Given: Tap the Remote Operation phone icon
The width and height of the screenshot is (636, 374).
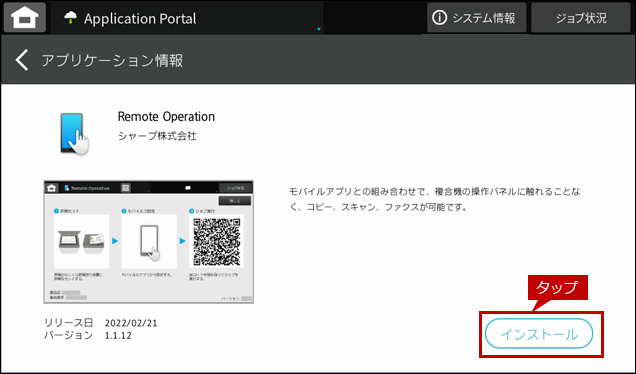Looking at the screenshot, I should coord(74,133).
